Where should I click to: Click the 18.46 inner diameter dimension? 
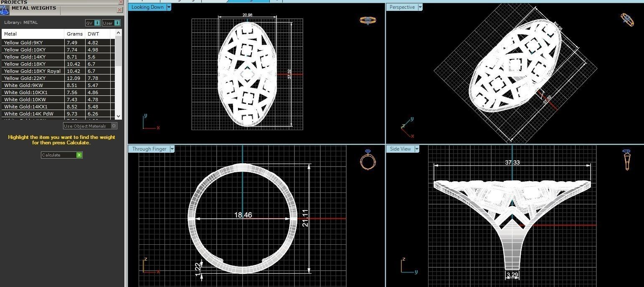pyautogui.click(x=243, y=215)
